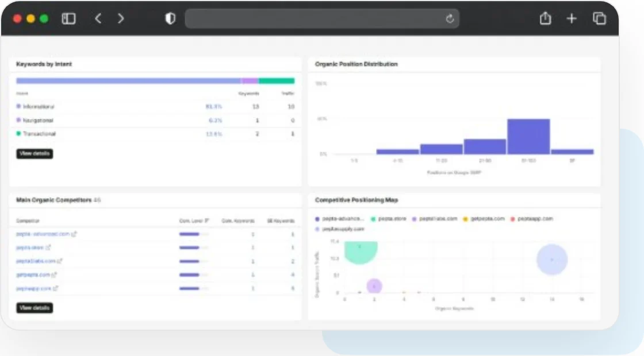The height and width of the screenshot is (356, 644).
Task: Open the pepta.store competitor link
Action: point(30,247)
